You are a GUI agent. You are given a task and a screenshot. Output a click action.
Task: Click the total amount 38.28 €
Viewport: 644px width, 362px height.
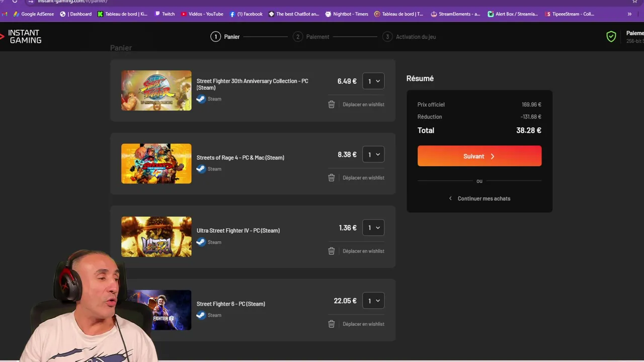click(529, 130)
